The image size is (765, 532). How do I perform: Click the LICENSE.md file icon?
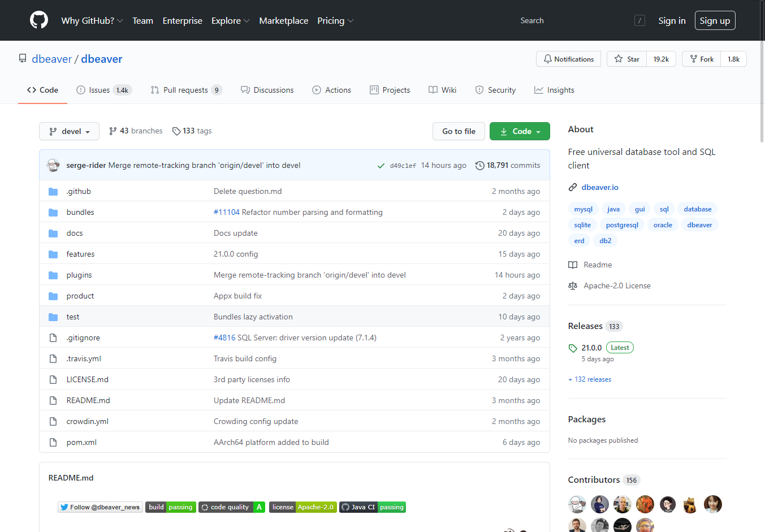[53, 380]
